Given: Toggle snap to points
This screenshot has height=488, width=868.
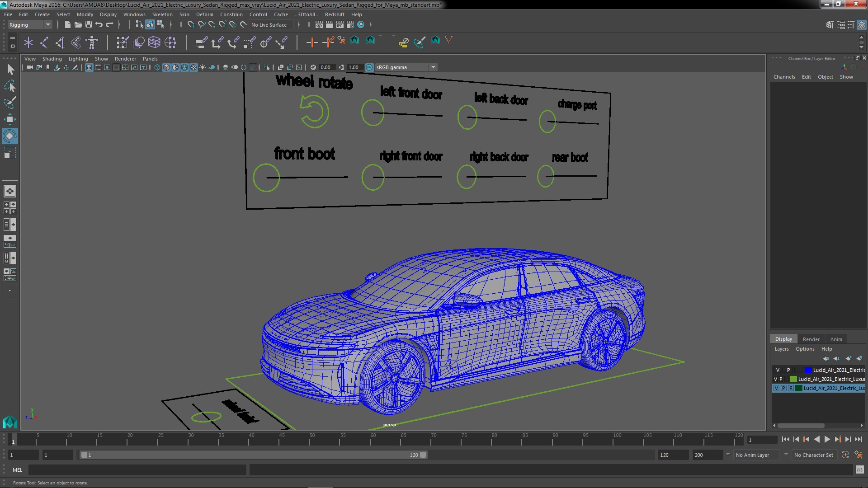Looking at the screenshot, I should (x=212, y=25).
